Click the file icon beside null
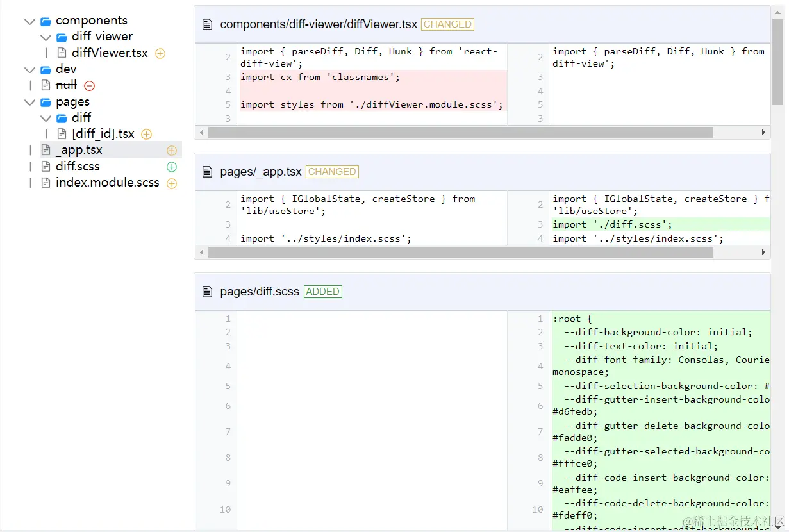The image size is (789, 532). (46, 85)
